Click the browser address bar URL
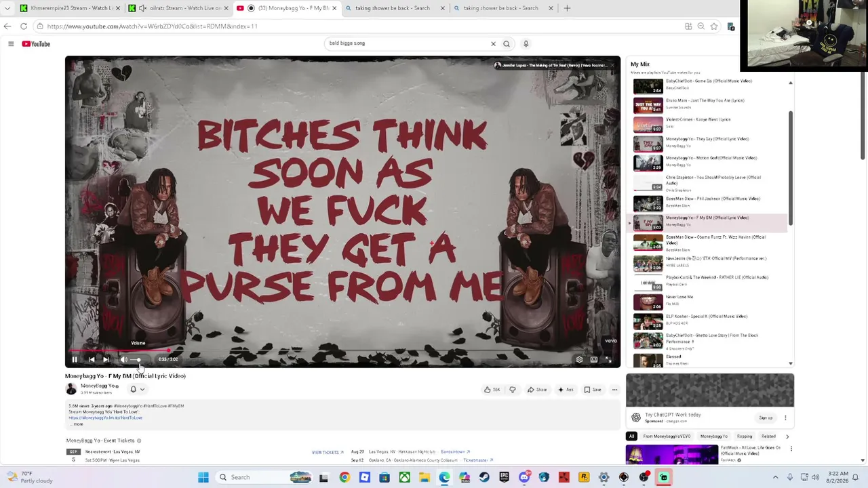Viewport: 868px width, 488px height. (x=152, y=26)
